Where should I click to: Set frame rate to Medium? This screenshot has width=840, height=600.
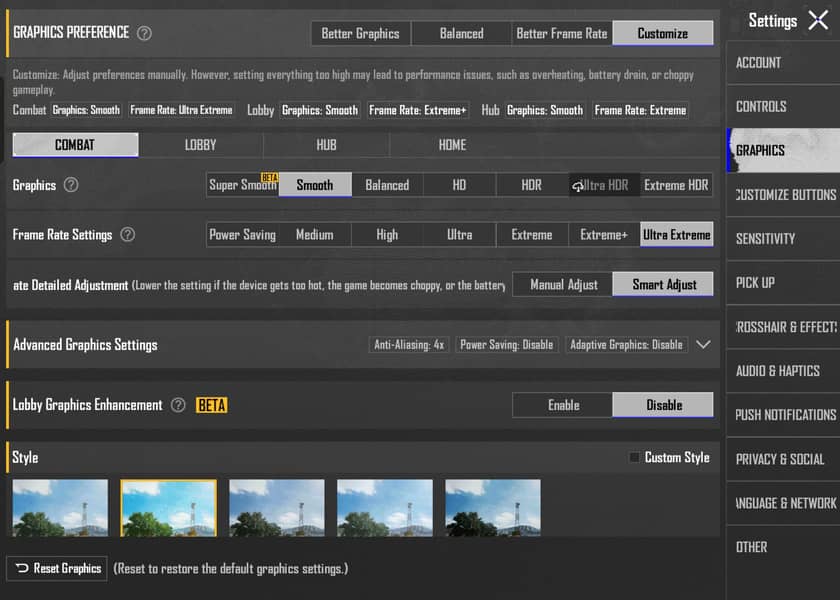point(315,235)
